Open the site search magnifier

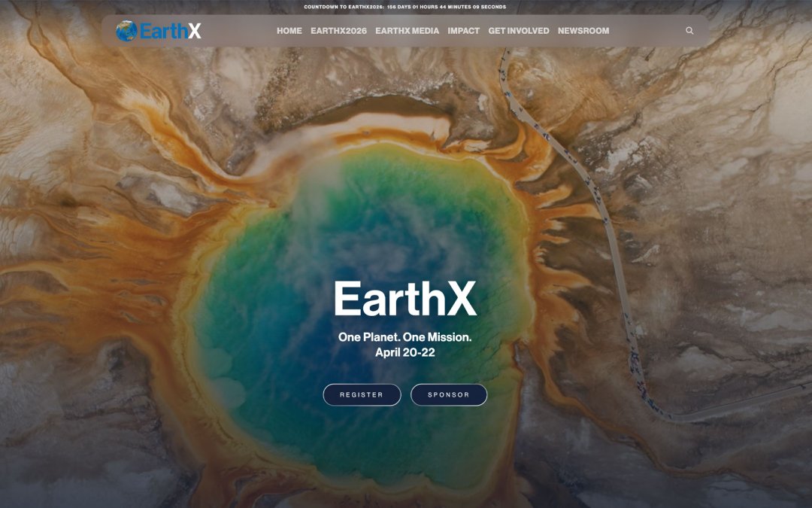[x=689, y=31]
